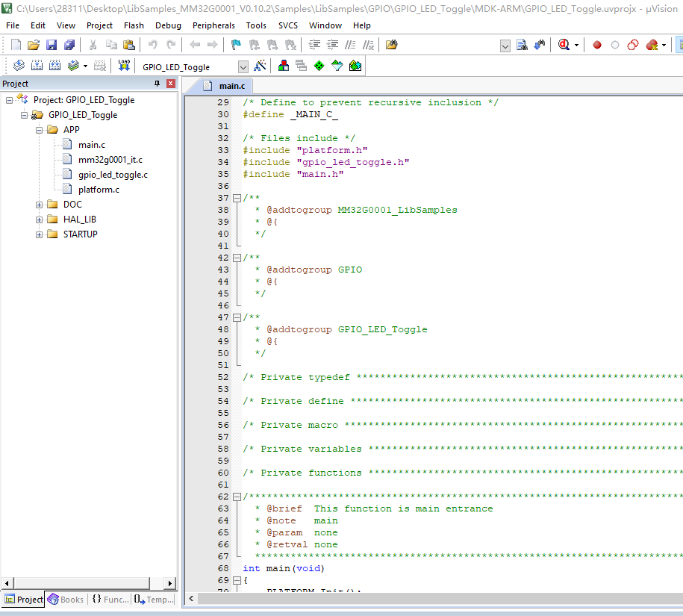
Task: Open Options for Target magic wand icon
Action: coord(260,66)
